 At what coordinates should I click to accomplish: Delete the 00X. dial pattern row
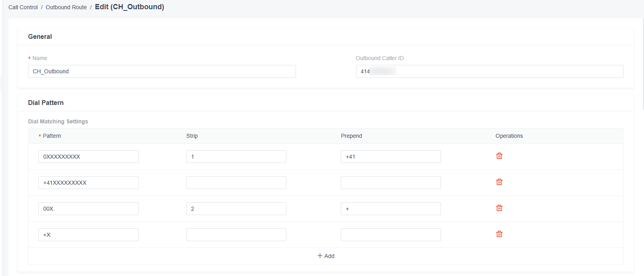pyautogui.click(x=499, y=208)
